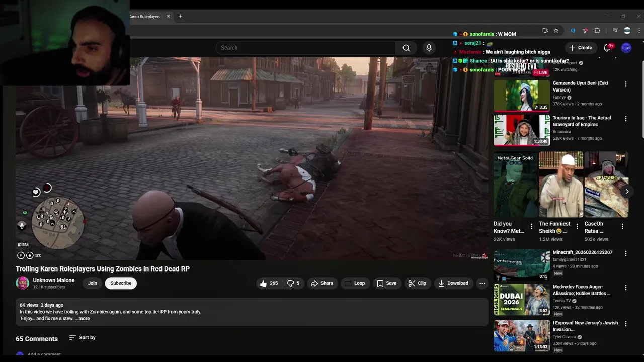Open the browser media controls icon
This screenshot has width=644, height=362.
coord(615,31)
